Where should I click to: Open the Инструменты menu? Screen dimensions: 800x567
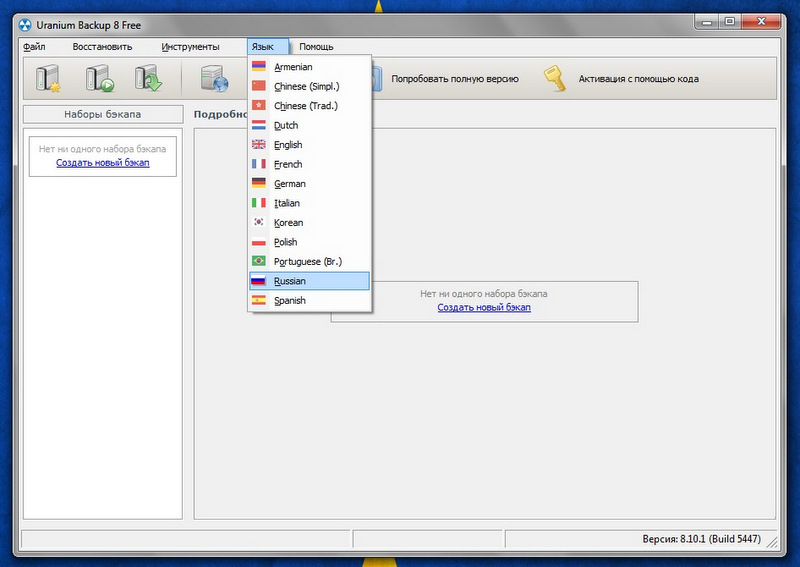coord(190,46)
